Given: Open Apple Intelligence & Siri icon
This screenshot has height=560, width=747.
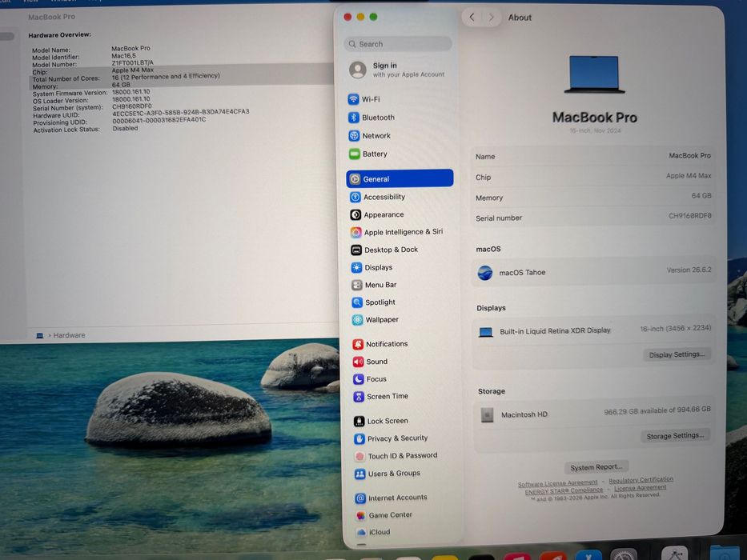Looking at the screenshot, I should click(355, 232).
